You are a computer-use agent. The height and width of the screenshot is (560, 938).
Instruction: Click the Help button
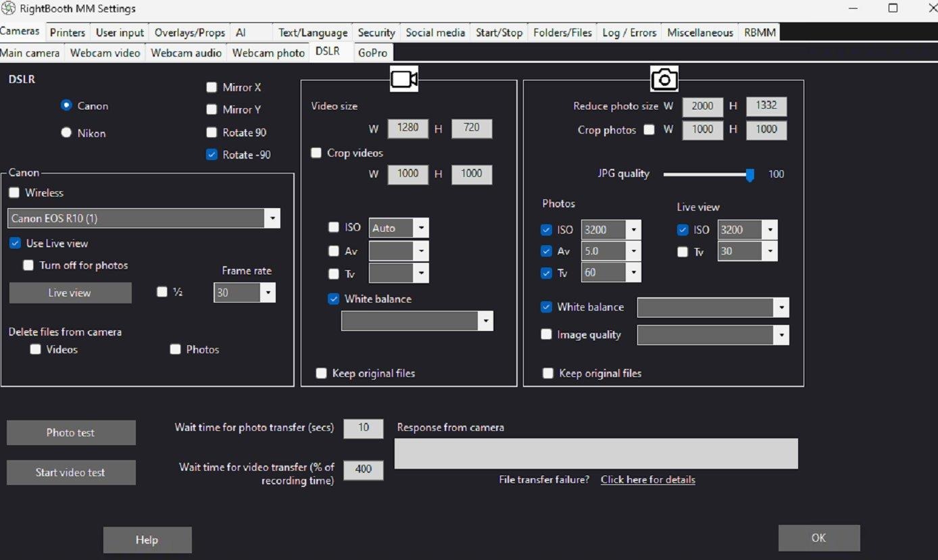(147, 540)
